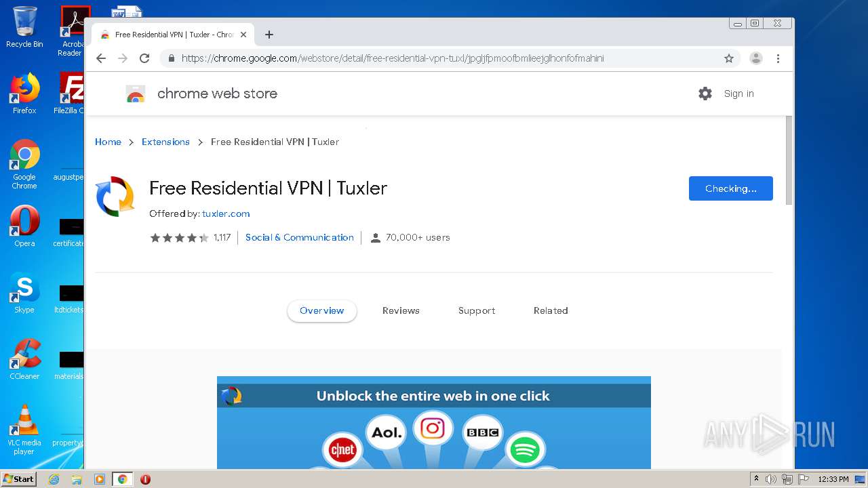868x488 pixels.
Task: Click the address bar URL
Action: point(393,58)
